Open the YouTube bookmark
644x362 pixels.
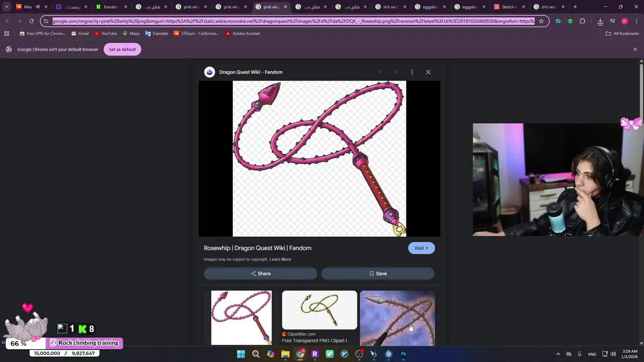pyautogui.click(x=106, y=33)
